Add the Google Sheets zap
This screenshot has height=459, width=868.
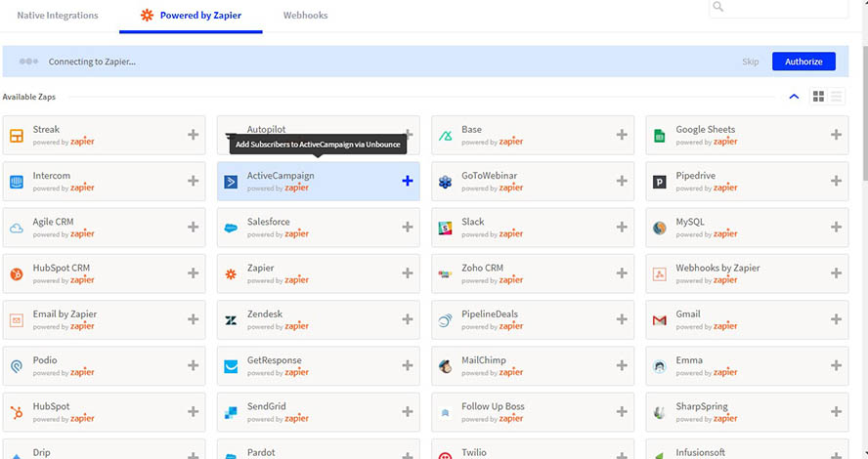(836, 135)
